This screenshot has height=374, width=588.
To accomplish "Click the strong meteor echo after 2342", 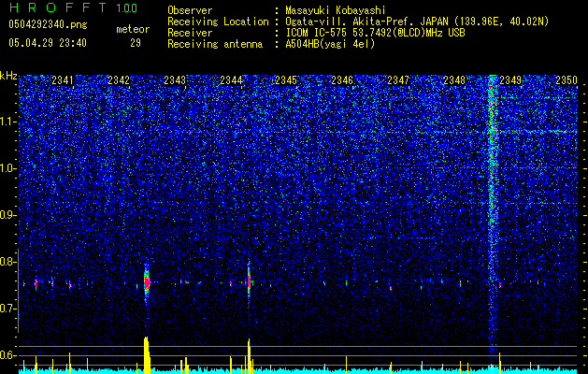I will (x=147, y=282).
